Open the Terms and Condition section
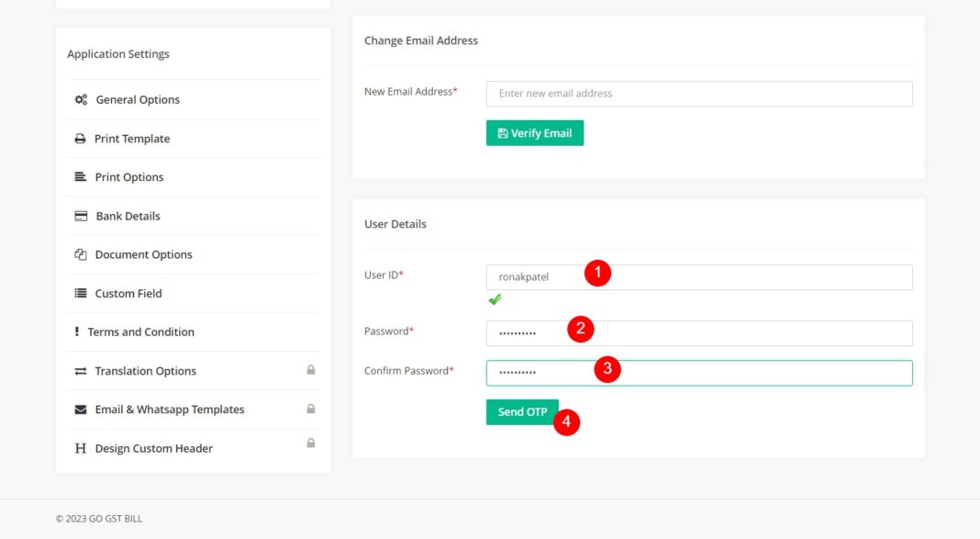 (143, 331)
